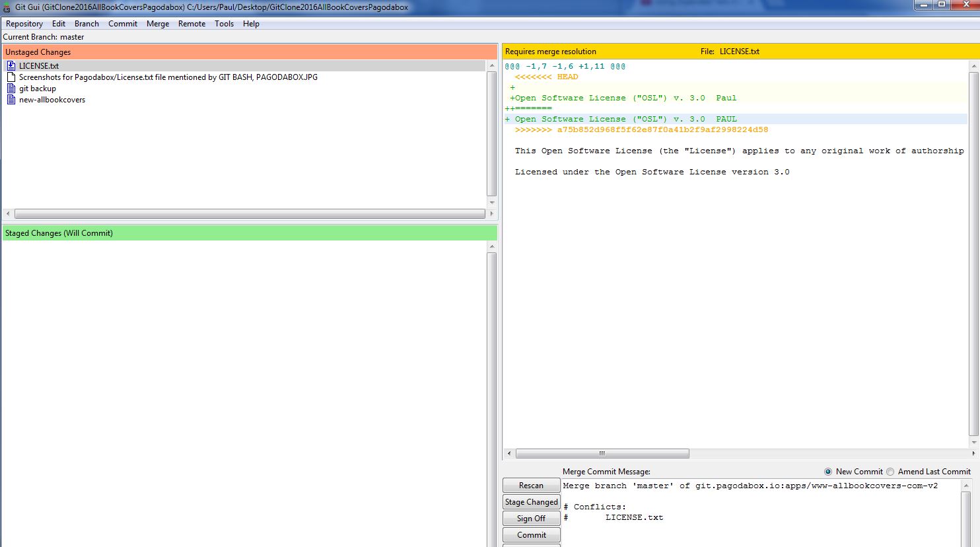Open the Tools menu
The height and width of the screenshot is (547, 980).
coord(224,24)
